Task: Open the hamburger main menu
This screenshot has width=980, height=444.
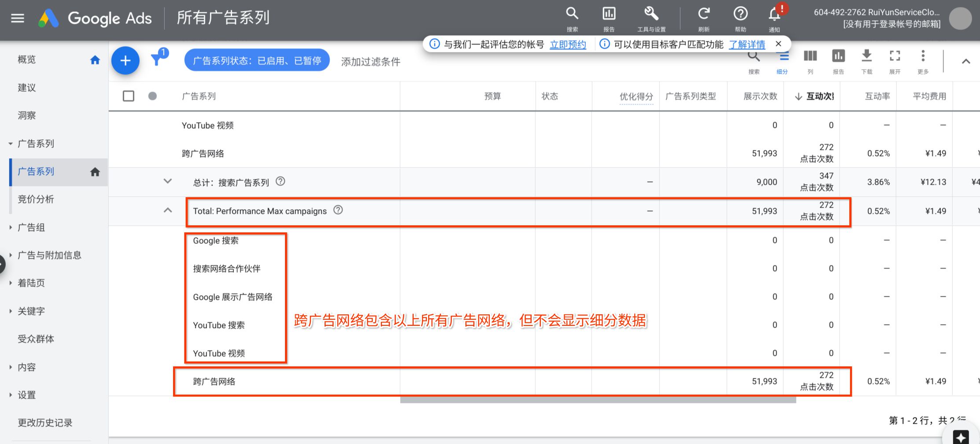Action: (18, 18)
